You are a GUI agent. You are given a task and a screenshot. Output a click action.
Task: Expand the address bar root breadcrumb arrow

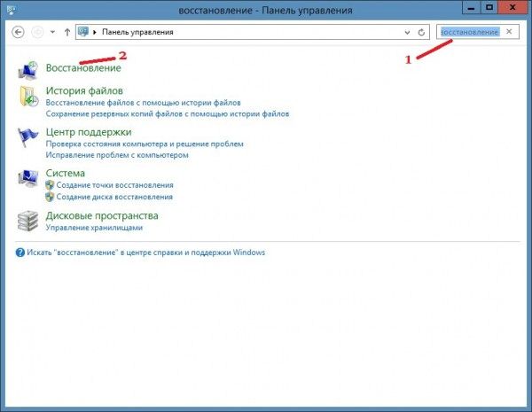[x=95, y=32]
